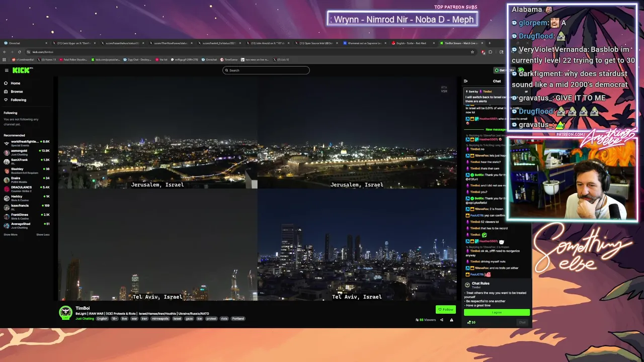Open Following in Kick sidebar
Image resolution: width=644 pixels, height=362 pixels.
tap(15, 100)
